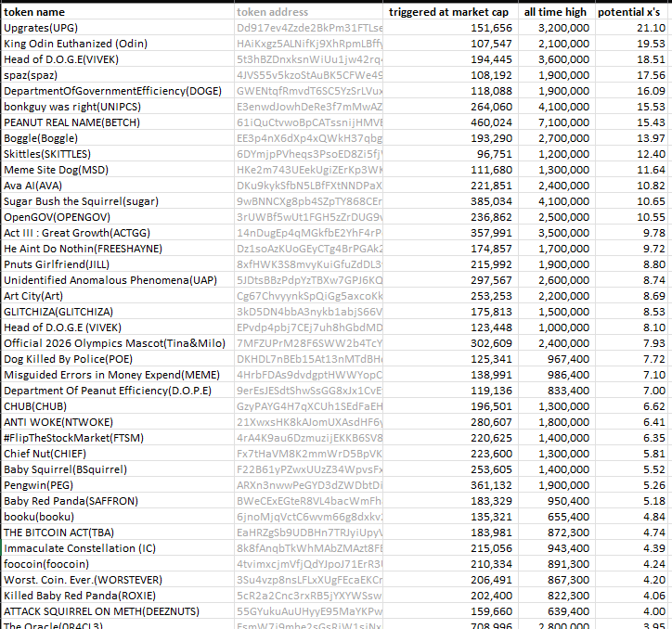Click Chief Nut(CHIEF) cell
The image size is (672, 629).
coord(118,454)
